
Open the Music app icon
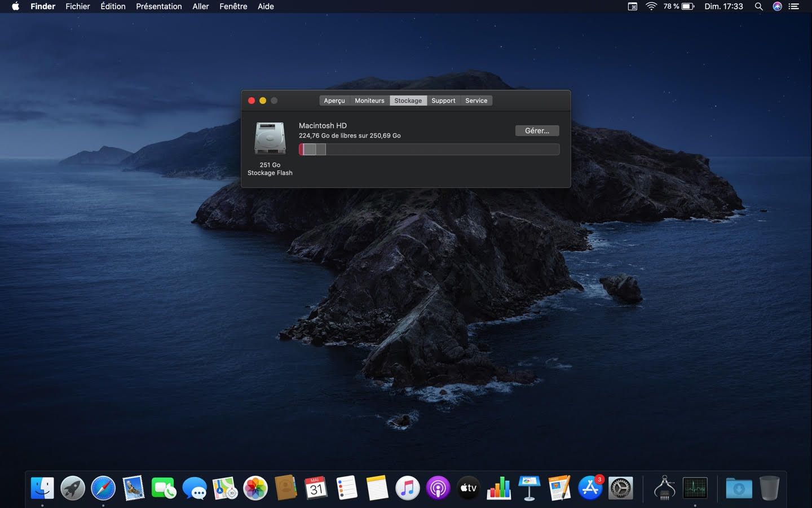407,488
